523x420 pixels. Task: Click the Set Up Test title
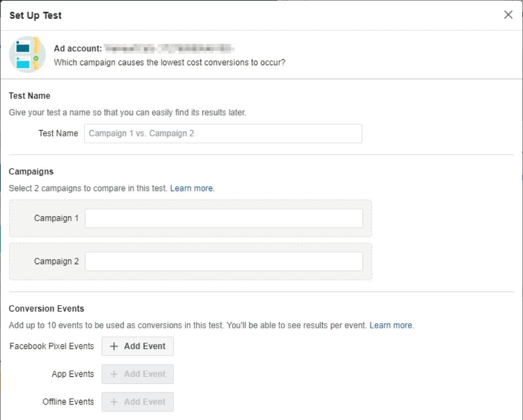35,16
